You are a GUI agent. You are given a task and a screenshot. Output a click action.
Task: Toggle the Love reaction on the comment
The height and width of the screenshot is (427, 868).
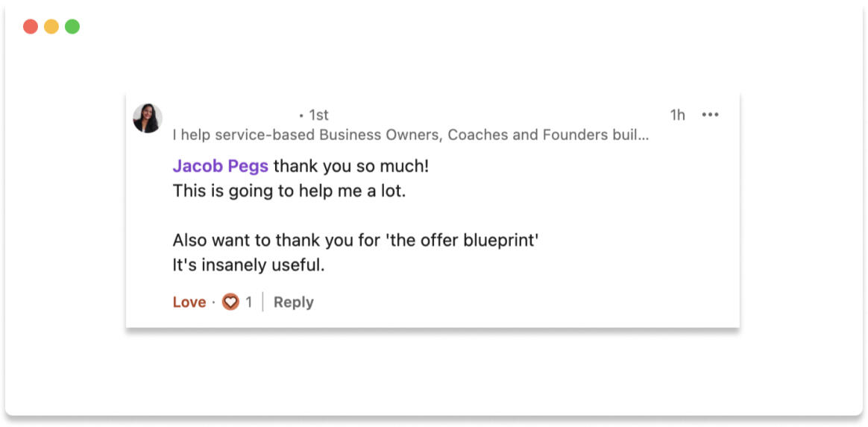pyautogui.click(x=189, y=302)
